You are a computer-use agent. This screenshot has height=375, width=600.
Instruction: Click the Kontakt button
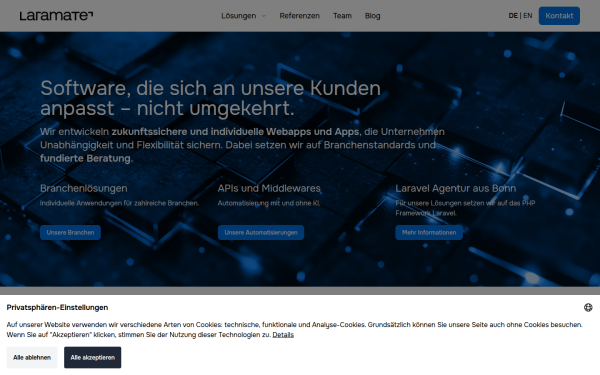pyautogui.click(x=559, y=16)
